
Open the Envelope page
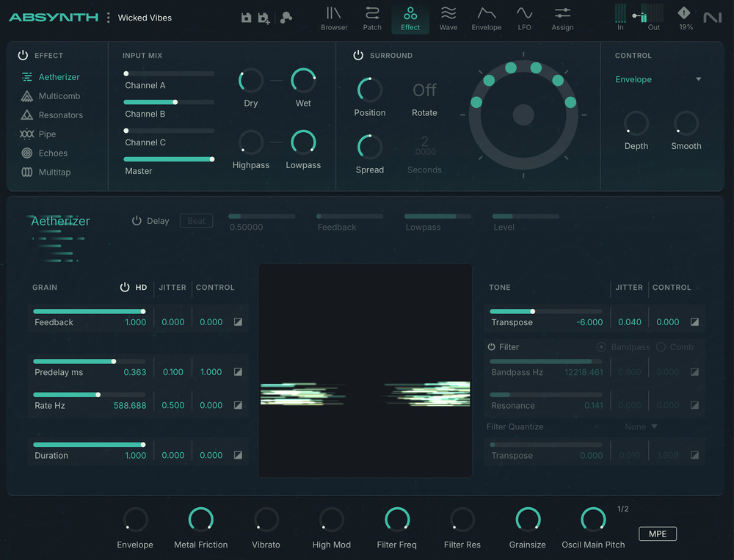tap(487, 19)
